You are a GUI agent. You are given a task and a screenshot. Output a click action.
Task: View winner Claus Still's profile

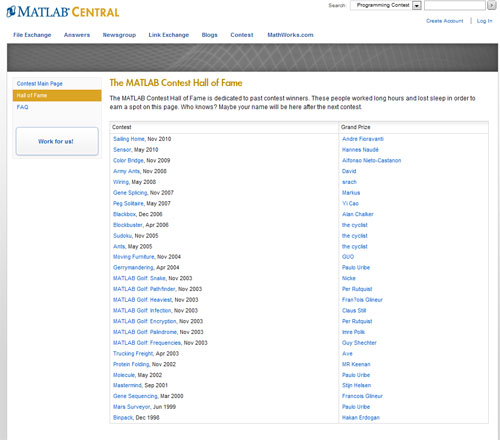(x=354, y=310)
